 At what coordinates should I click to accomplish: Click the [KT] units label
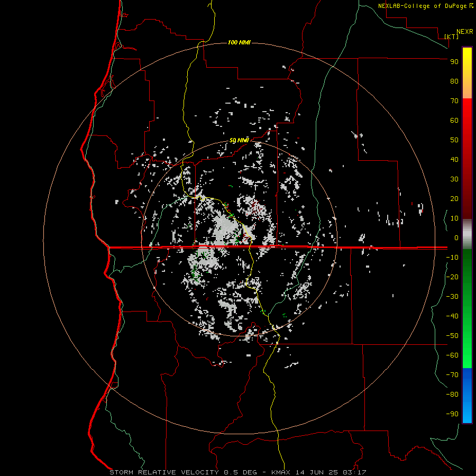tap(452, 36)
